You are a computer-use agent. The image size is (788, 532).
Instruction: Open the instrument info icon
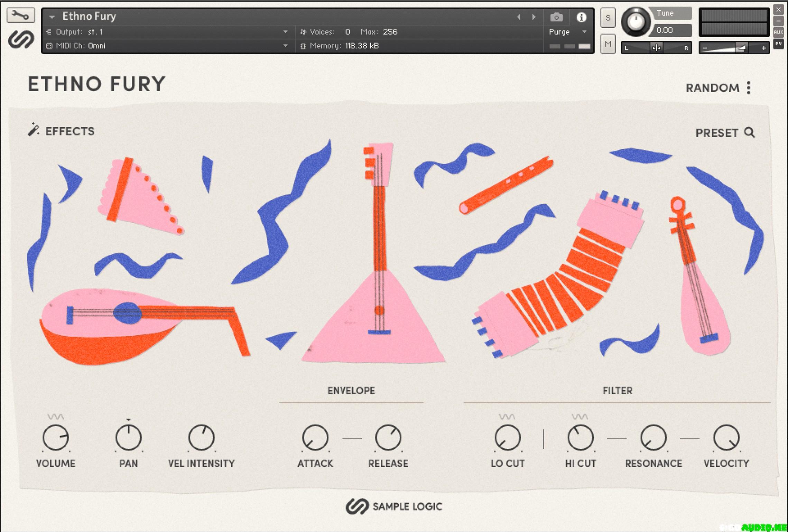pyautogui.click(x=581, y=17)
